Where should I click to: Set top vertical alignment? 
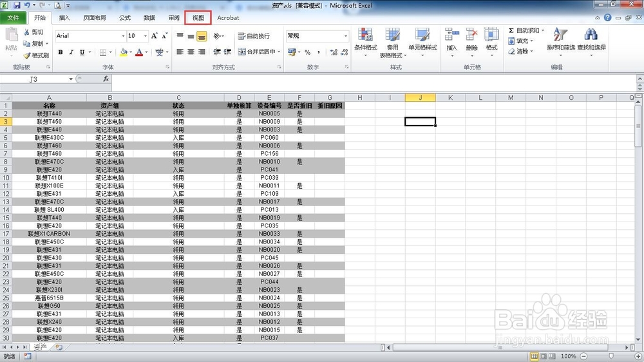click(x=180, y=36)
